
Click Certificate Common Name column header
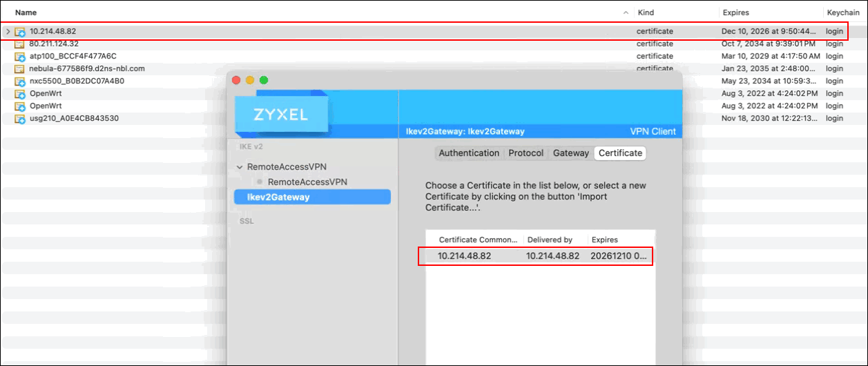pyautogui.click(x=478, y=240)
